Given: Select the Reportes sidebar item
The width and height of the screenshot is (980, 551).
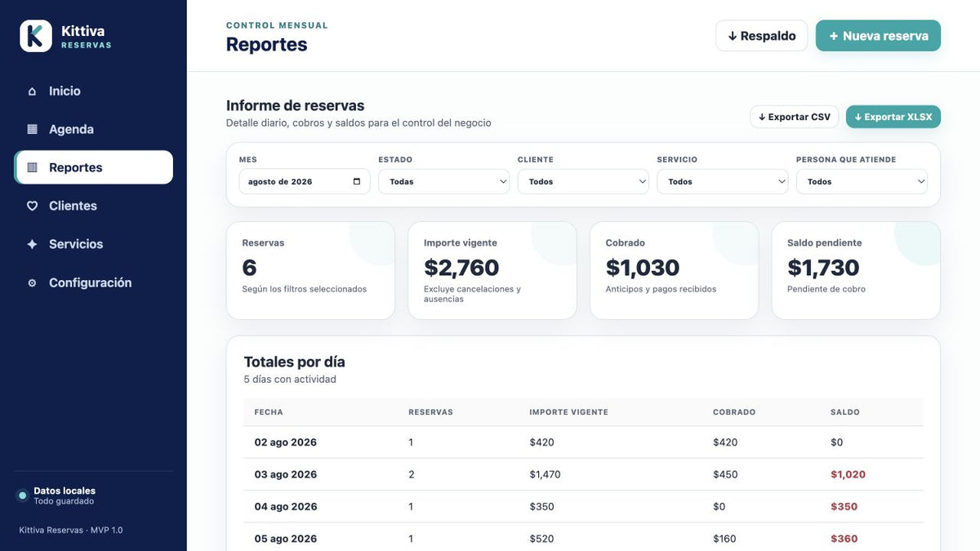Looking at the screenshot, I should [93, 167].
